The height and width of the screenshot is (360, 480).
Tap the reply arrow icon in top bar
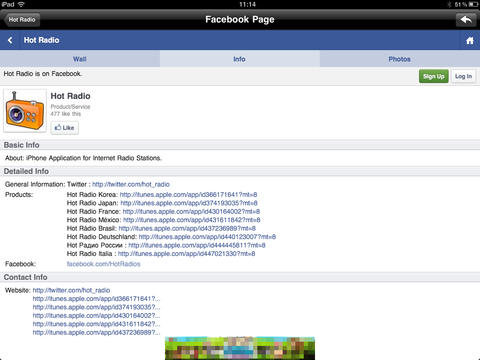pos(466,20)
